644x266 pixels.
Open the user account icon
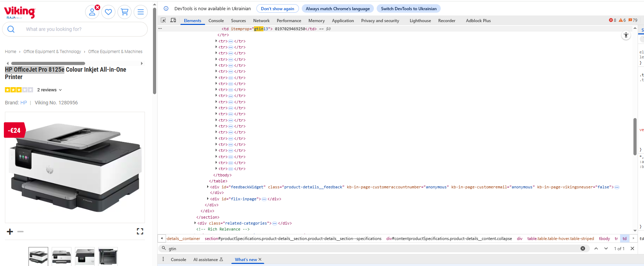click(x=92, y=12)
